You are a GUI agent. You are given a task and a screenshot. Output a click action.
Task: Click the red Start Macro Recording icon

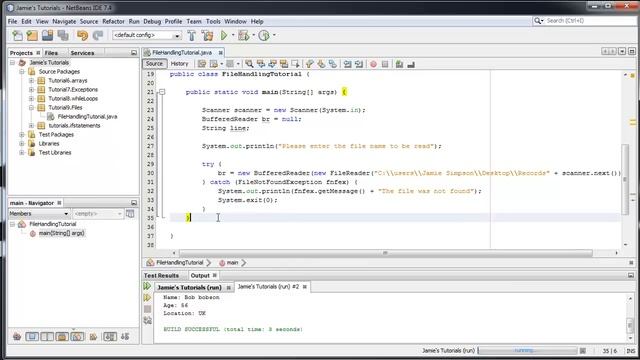(373, 64)
